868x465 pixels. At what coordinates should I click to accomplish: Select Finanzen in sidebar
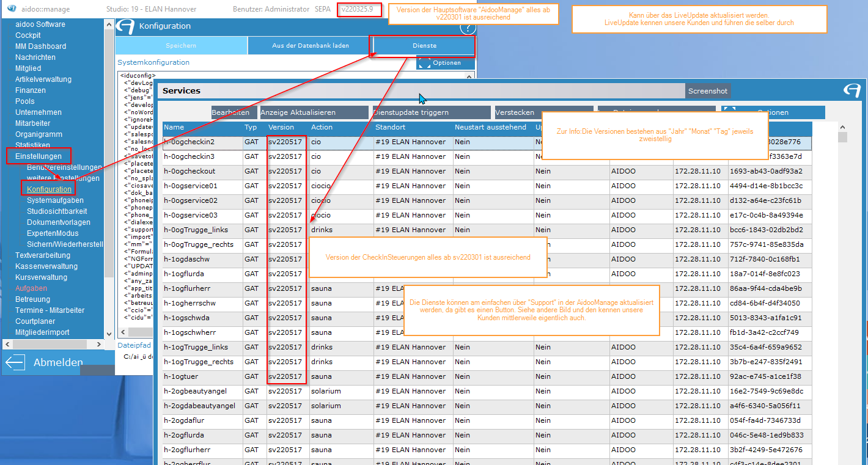point(31,90)
